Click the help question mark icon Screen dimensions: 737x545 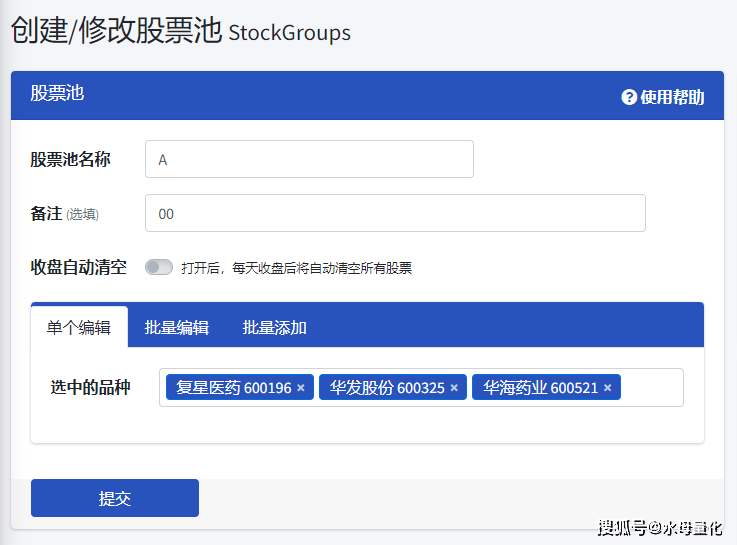629,97
